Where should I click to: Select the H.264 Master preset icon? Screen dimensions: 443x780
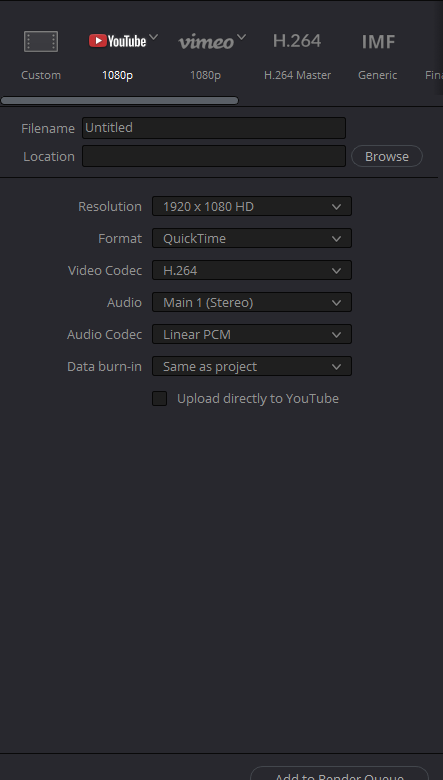click(x=297, y=41)
